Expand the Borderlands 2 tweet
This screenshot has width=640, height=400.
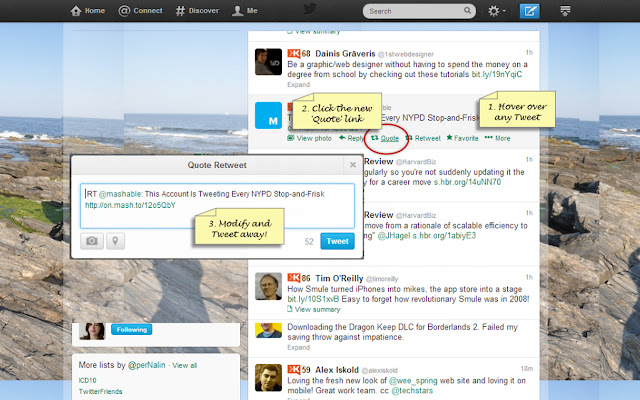pyautogui.click(x=298, y=347)
